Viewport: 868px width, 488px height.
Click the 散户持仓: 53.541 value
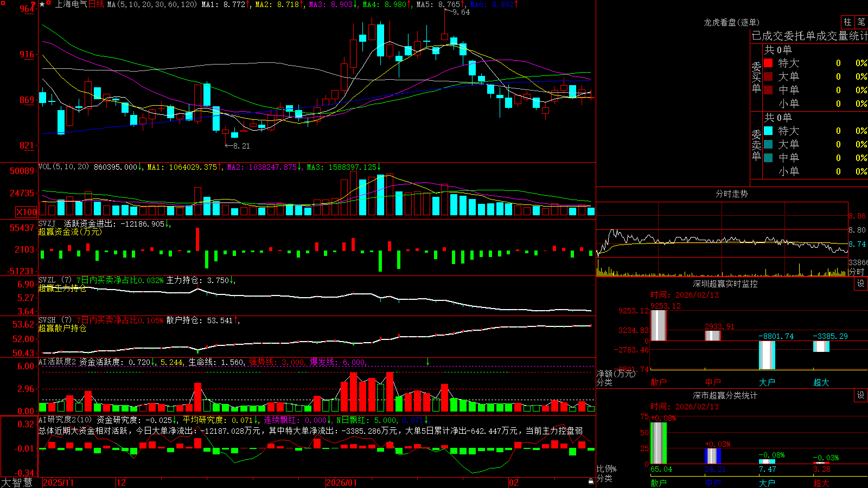202,320
